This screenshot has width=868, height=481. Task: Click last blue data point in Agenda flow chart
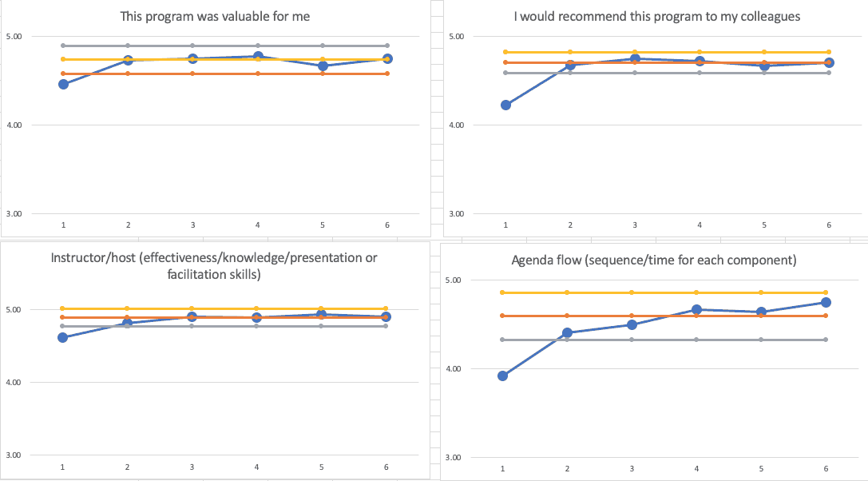pyautogui.click(x=826, y=302)
